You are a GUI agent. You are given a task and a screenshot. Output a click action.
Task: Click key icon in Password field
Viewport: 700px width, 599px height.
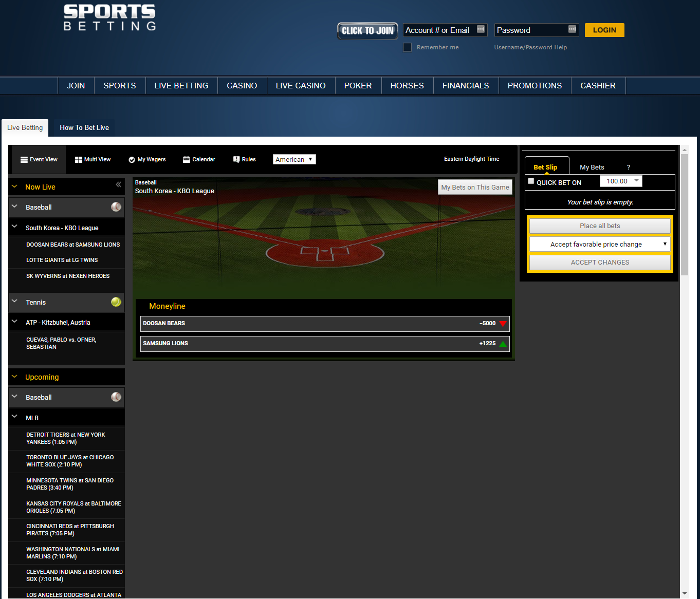pos(572,29)
